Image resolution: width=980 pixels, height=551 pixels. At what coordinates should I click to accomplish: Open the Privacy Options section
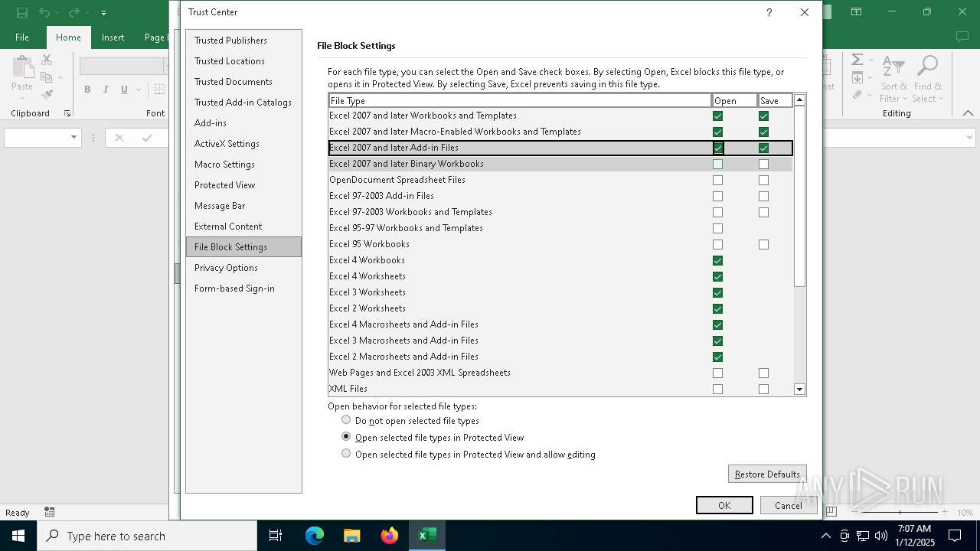click(x=243, y=268)
